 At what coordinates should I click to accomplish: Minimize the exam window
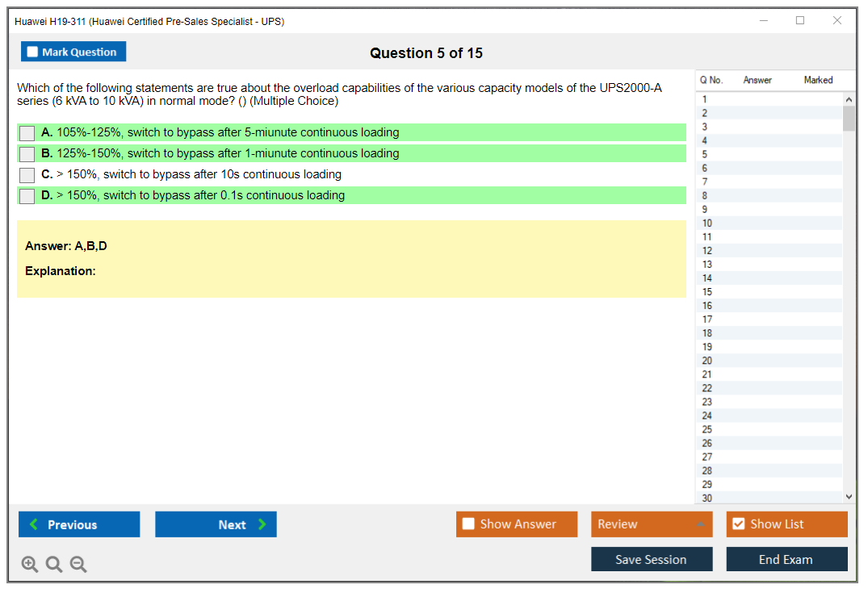763,21
